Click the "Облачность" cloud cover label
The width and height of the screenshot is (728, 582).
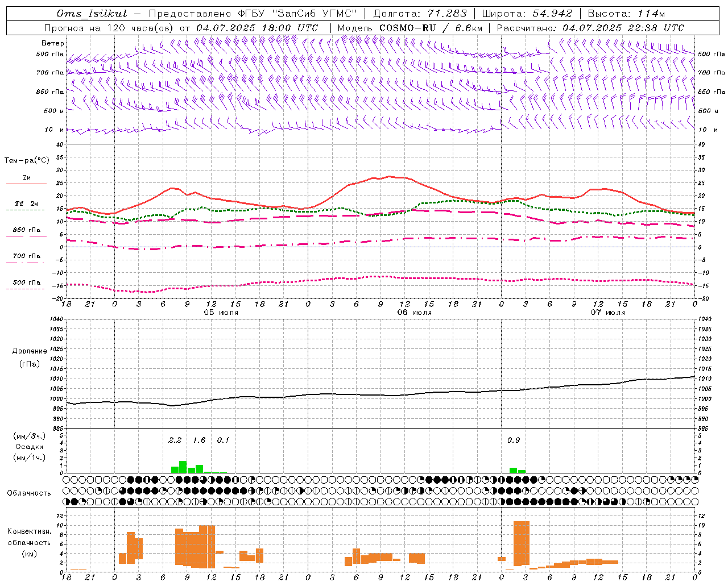click(x=29, y=493)
